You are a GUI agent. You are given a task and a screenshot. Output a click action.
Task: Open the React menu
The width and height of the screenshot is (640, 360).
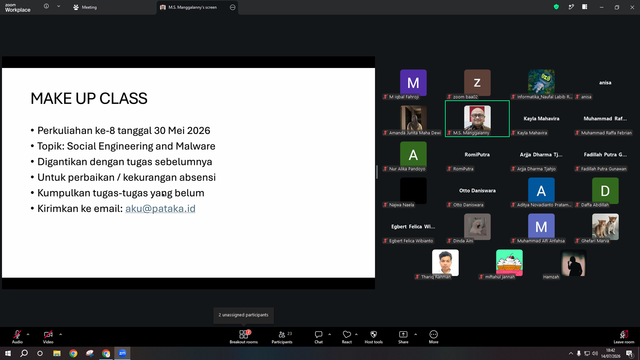[347, 337]
